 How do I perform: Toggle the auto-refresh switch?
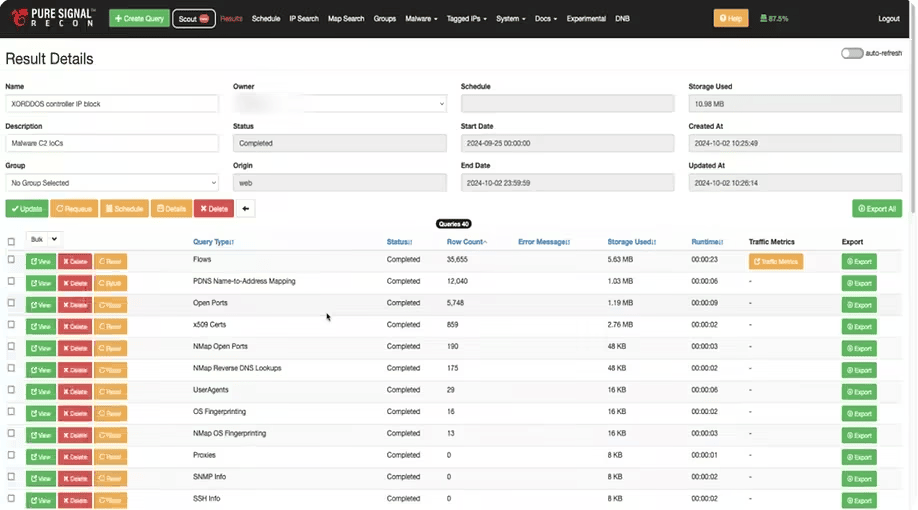coord(852,53)
